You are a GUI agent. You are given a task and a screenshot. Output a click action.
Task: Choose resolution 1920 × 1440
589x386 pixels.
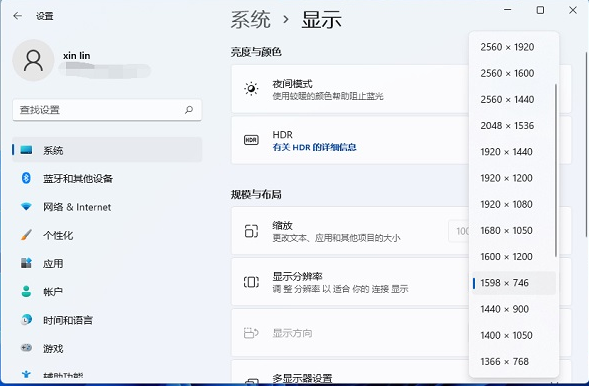pyautogui.click(x=514, y=152)
